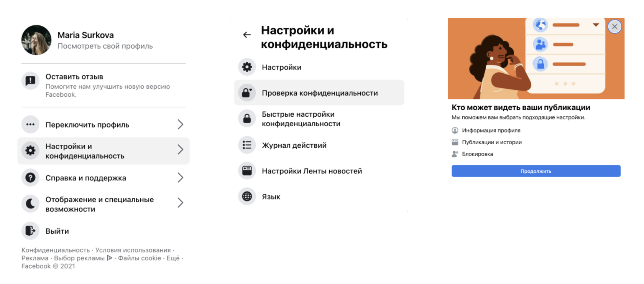The width and height of the screenshot is (644, 284).
Task: Click 'Maria Surkova' name text
Action: pos(85,35)
